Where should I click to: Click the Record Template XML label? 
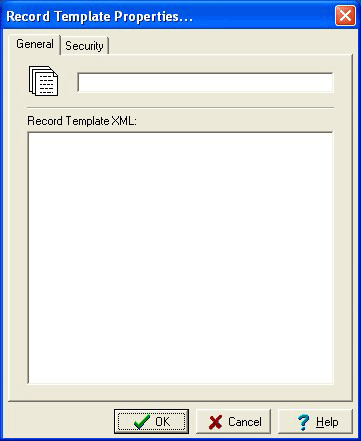(x=82, y=121)
